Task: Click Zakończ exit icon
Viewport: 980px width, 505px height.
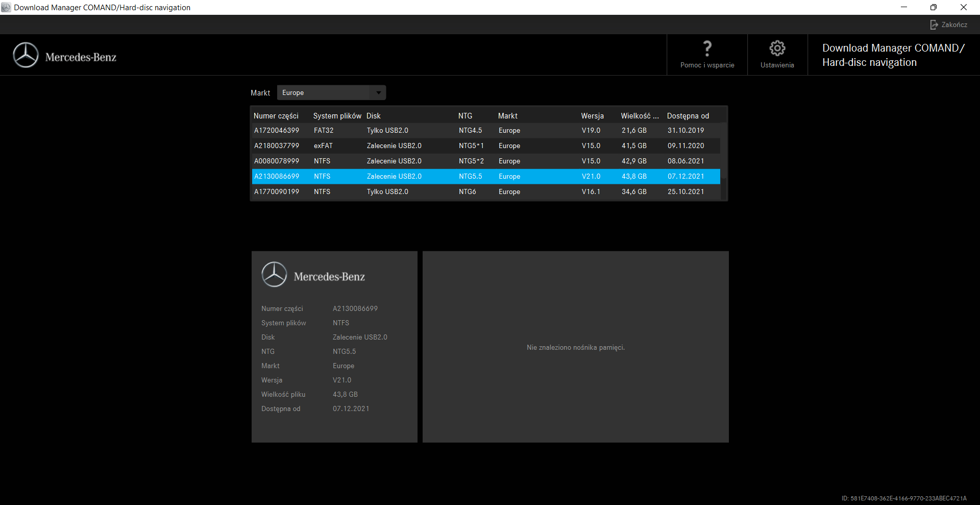Action: coord(934,25)
